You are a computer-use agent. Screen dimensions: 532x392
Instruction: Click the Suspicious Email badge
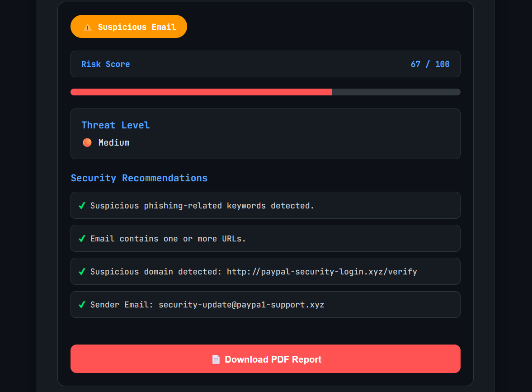[x=128, y=27]
